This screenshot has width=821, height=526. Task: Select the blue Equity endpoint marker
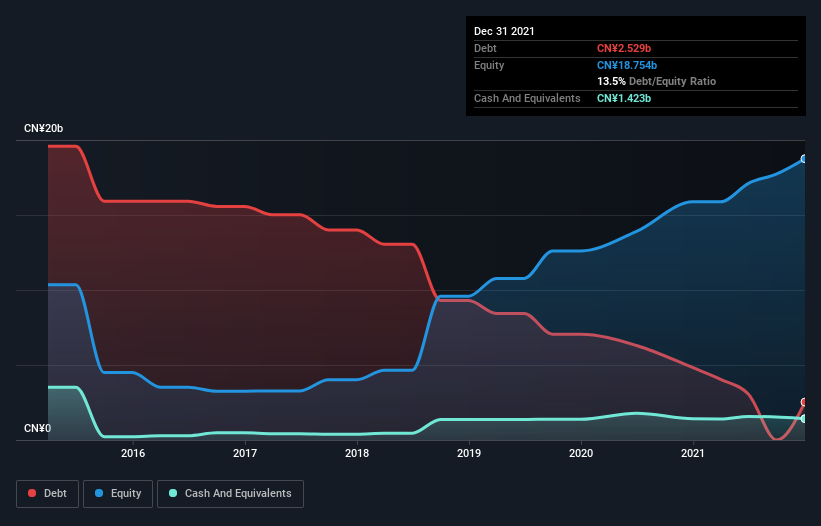pos(804,159)
